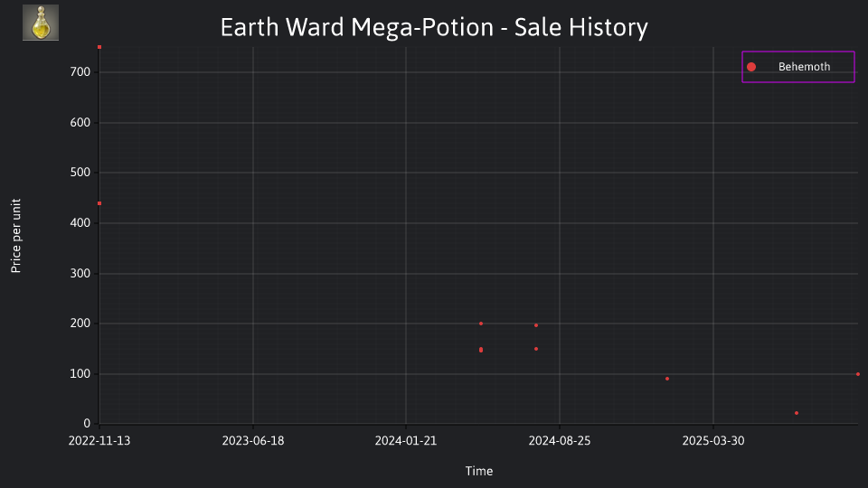Image resolution: width=868 pixels, height=488 pixels.
Task: Toggle the Behemoth series in the legend
Action: (x=797, y=67)
